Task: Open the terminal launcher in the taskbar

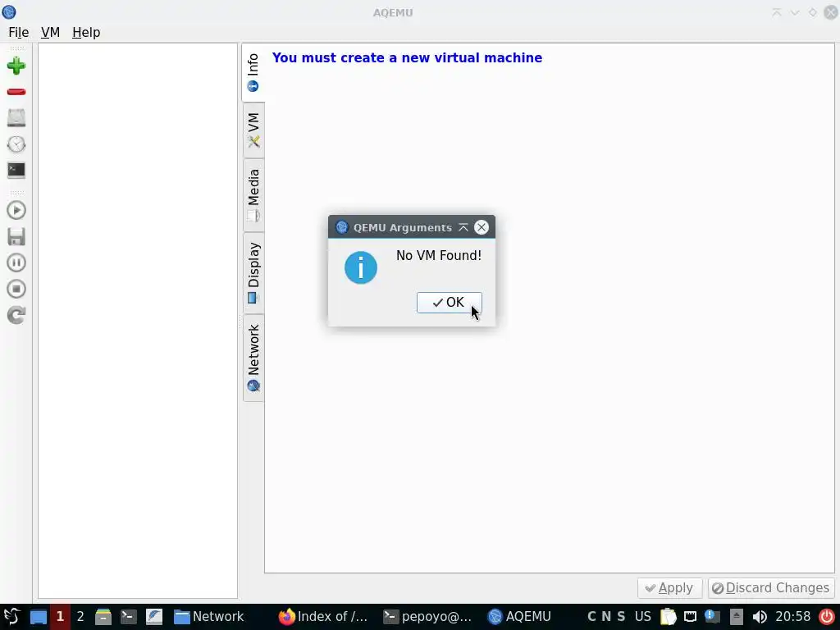Action: [x=129, y=617]
